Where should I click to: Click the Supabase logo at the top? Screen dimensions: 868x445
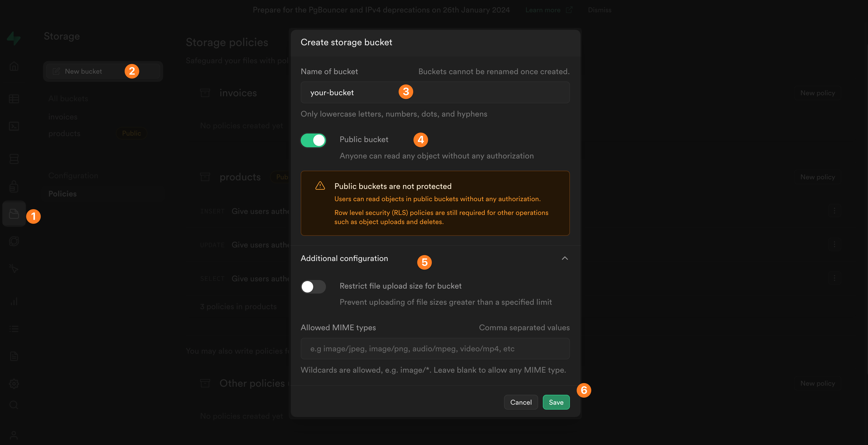(14, 38)
